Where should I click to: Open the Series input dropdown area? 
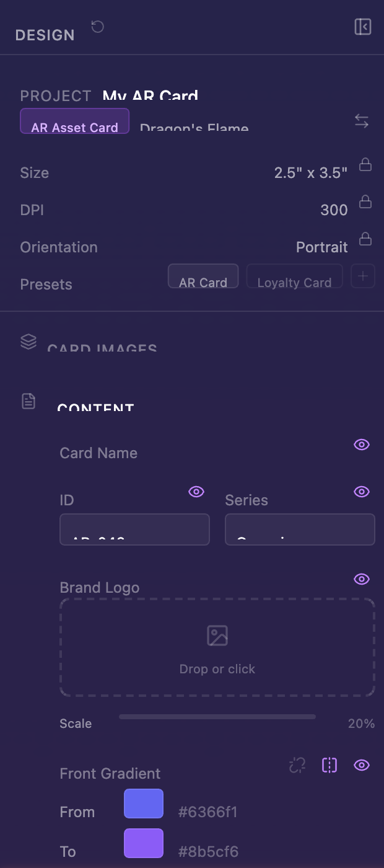pyautogui.click(x=300, y=529)
